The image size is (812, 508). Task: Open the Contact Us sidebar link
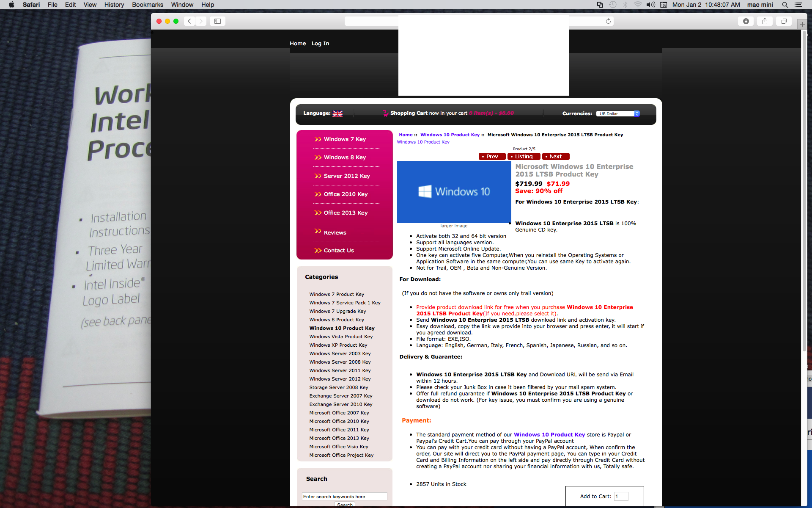click(x=339, y=250)
